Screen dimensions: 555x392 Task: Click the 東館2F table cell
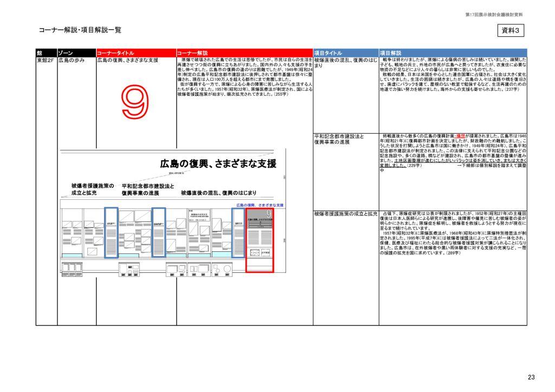(46, 61)
